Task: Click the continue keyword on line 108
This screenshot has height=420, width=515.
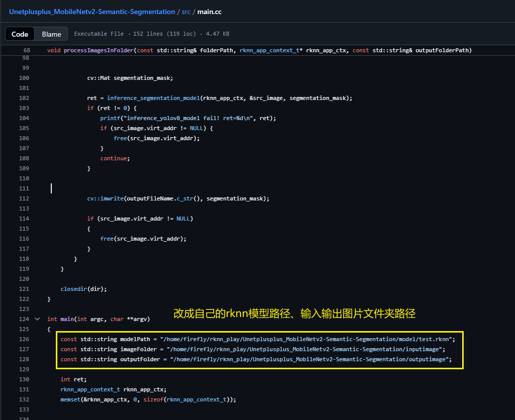Action: tap(113, 158)
